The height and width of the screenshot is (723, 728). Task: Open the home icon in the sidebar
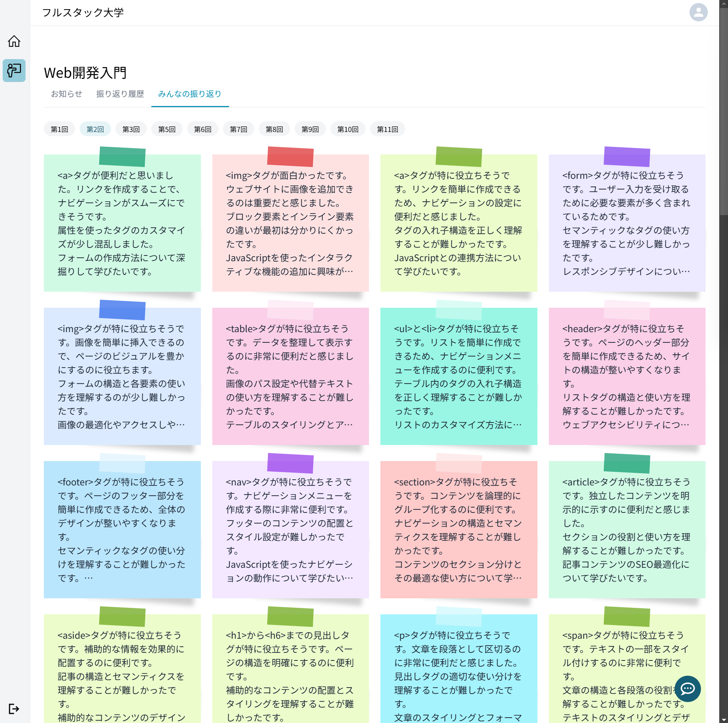[x=14, y=41]
